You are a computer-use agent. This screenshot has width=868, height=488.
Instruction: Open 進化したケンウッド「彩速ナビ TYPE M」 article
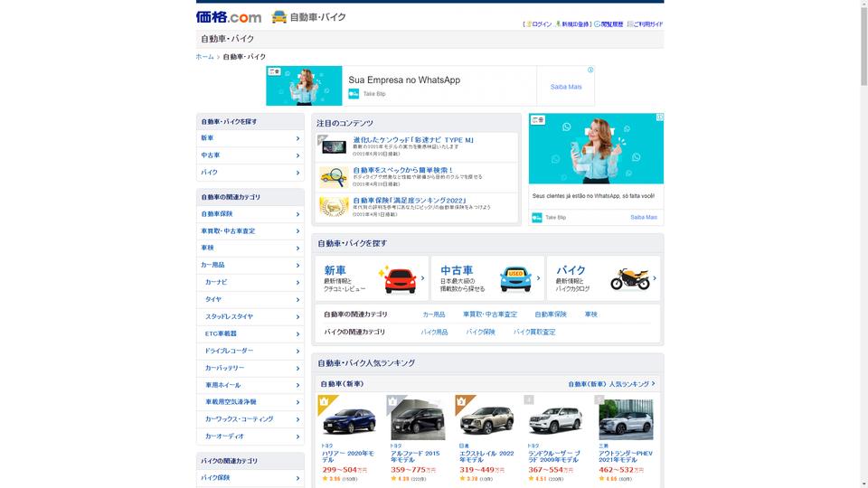coord(413,140)
